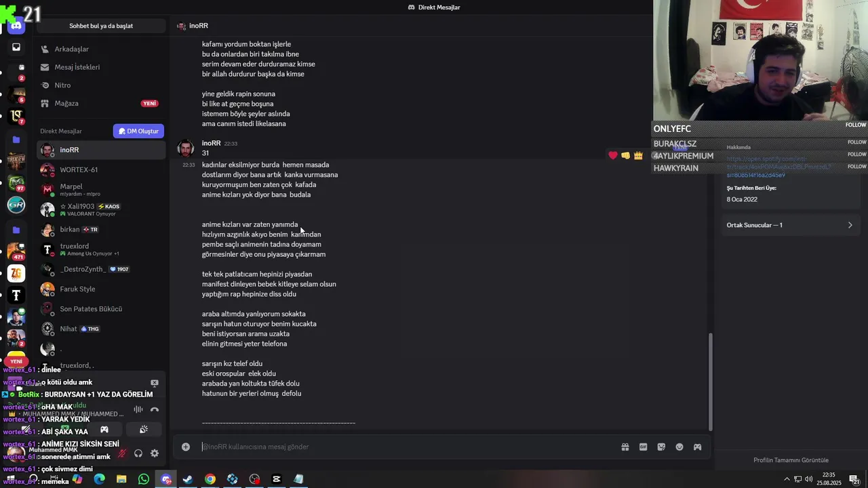The image size is (868, 488).
Task: Open DM with birkan
Action: pos(102,230)
